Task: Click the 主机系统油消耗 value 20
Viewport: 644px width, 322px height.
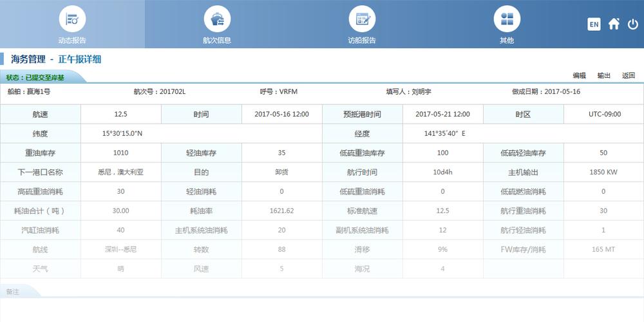Action: pos(282,230)
